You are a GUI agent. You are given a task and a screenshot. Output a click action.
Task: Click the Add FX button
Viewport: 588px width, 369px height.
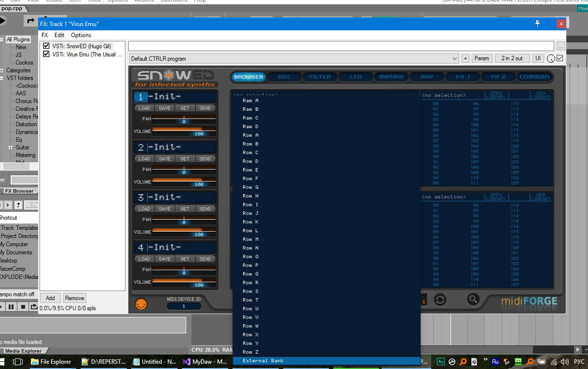(x=50, y=298)
